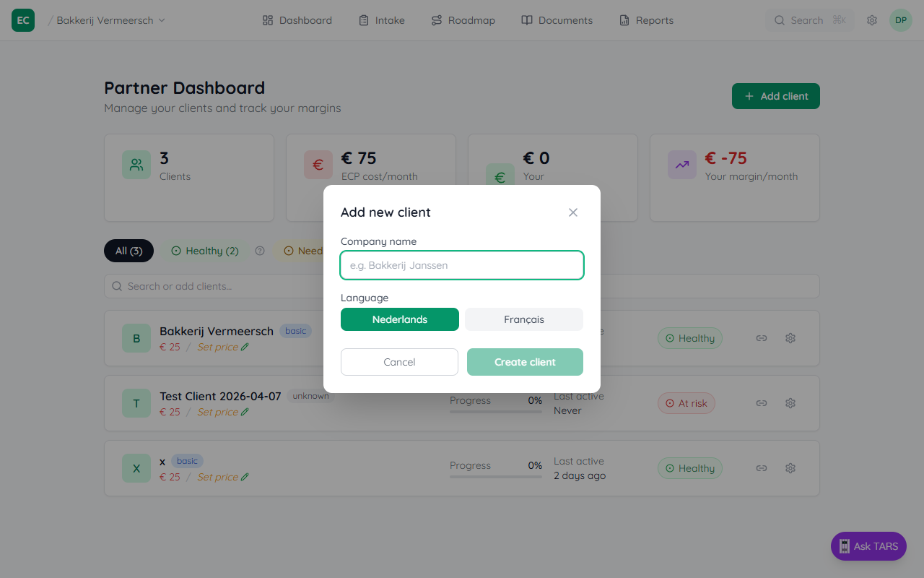
Task: Go to the Dashboard menu item
Action: 297,20
